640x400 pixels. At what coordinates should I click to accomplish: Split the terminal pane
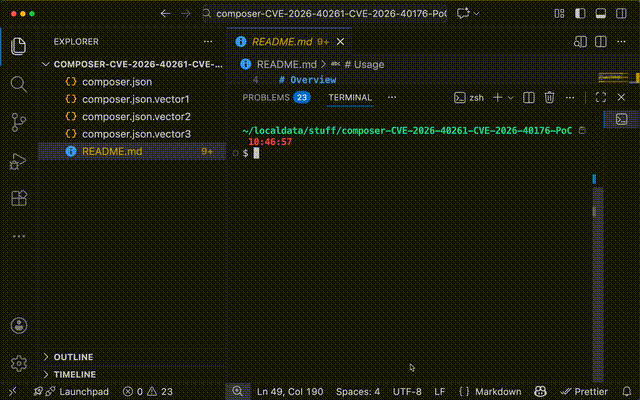tap(529, 98)
